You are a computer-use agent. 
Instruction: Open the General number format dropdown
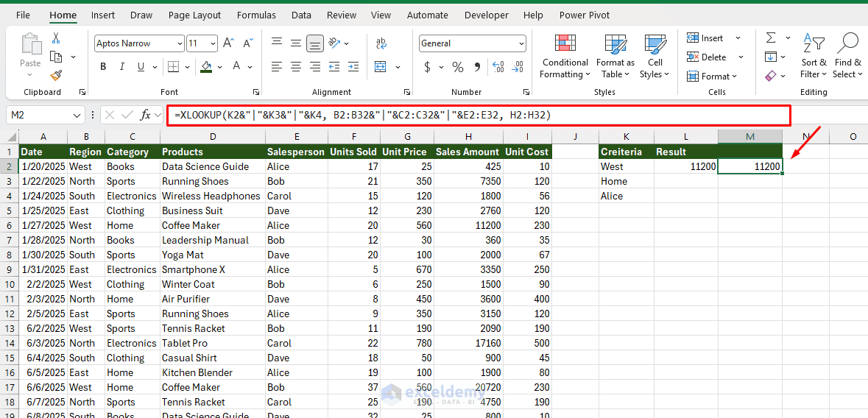point(521,43)
